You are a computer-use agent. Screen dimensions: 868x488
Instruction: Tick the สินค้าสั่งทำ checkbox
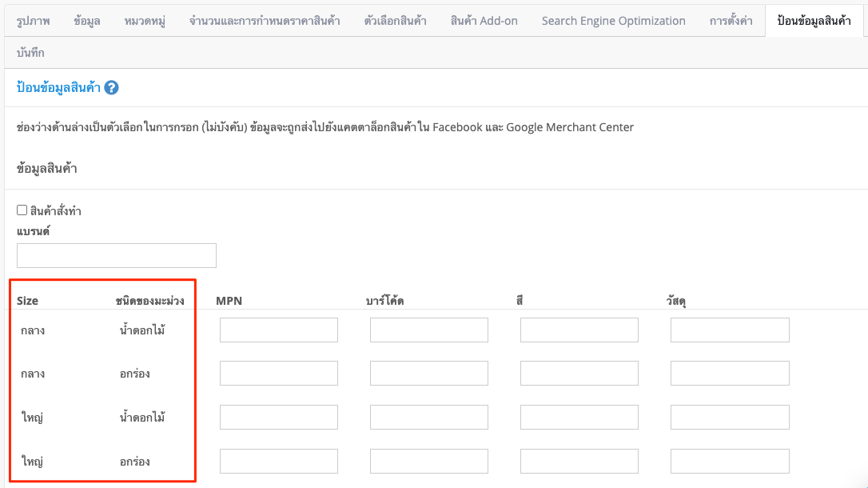coord(22,210)
